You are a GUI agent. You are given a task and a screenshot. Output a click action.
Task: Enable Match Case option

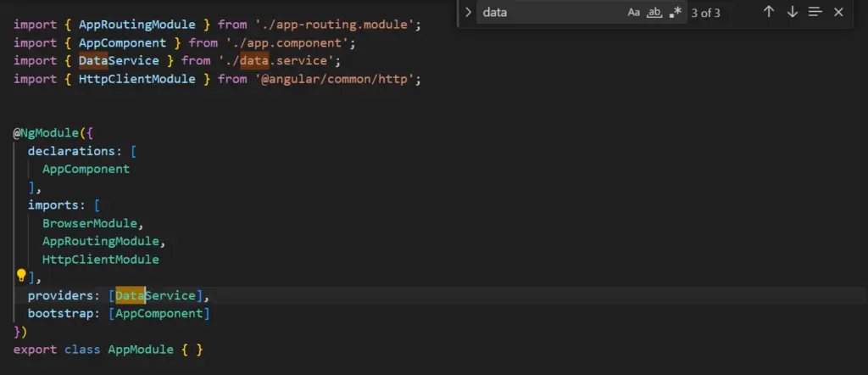634,13
